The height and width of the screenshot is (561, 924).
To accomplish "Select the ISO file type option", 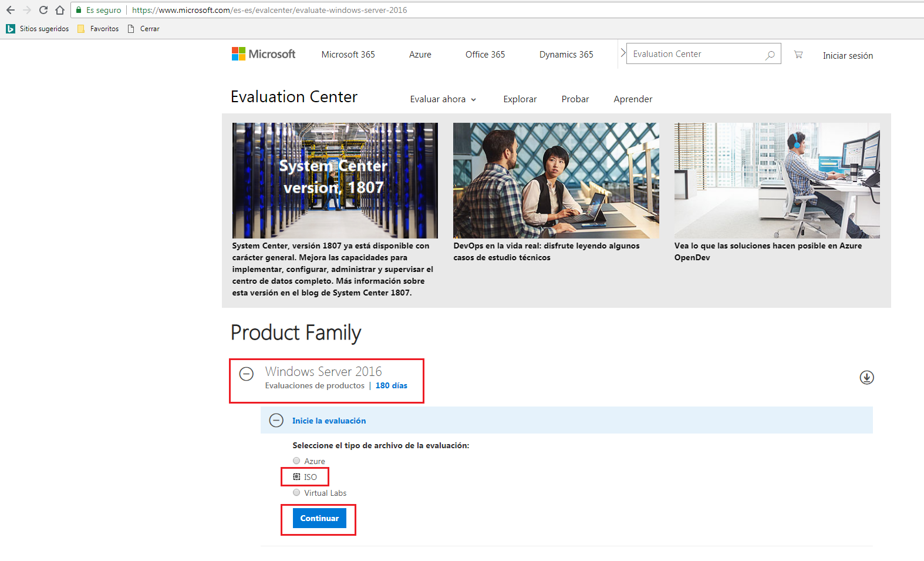I will pos(296,476).
